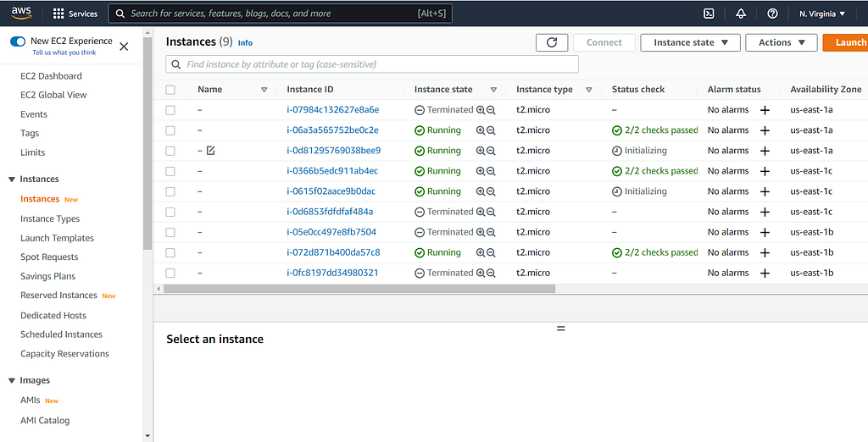The height and width of the screenshot is (442, 868).
Task: Open the Tell us what you think link
Action: 64,52
